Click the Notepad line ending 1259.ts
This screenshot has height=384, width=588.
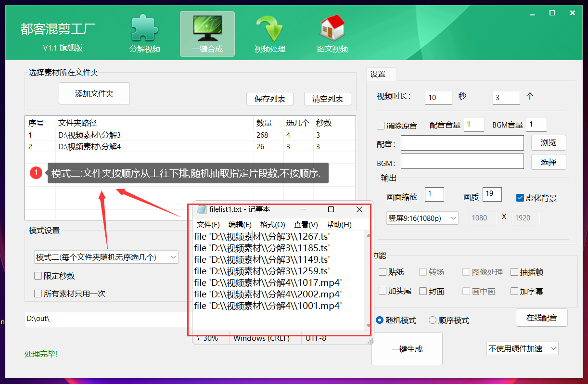(x=262, y=271)
